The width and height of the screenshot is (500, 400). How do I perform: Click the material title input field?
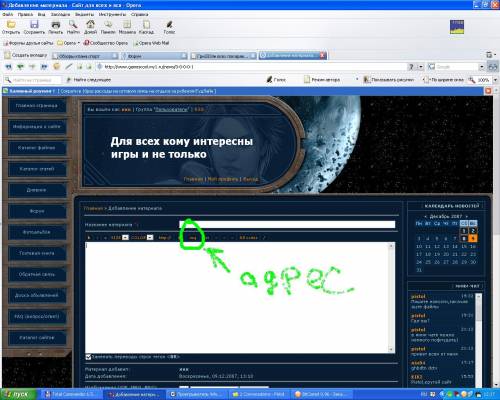coord(287,224)
